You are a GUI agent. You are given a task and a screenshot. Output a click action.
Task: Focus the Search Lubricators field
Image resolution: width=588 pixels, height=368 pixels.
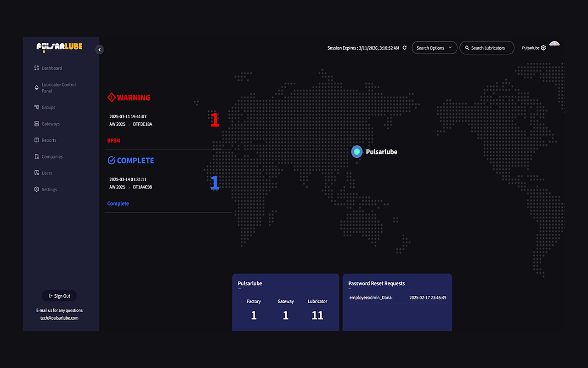487,48
